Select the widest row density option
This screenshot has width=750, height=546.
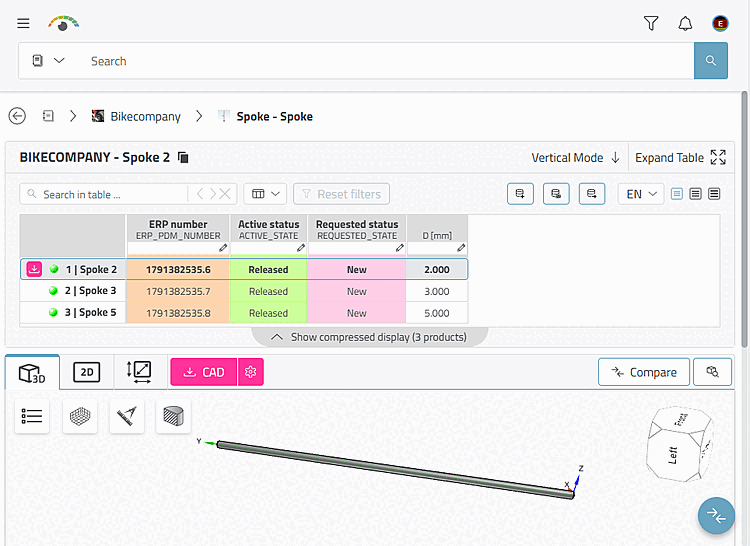tap(714, 194)
